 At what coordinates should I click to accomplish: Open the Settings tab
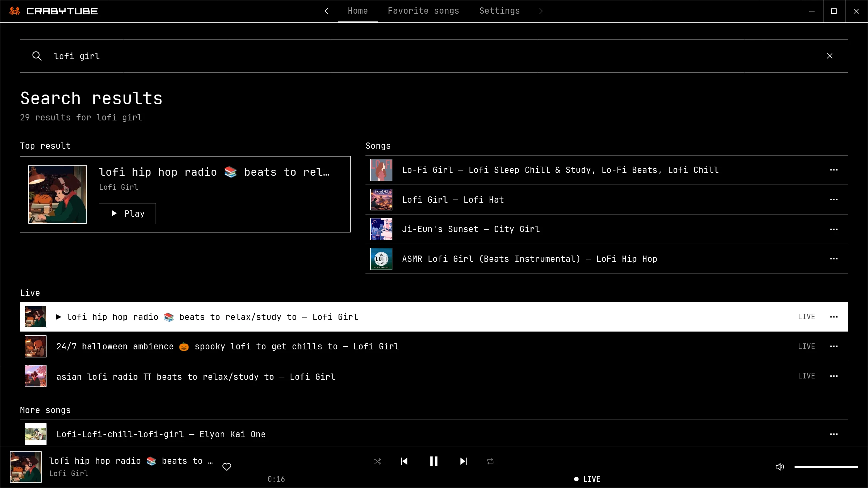(x=499, y=11)
